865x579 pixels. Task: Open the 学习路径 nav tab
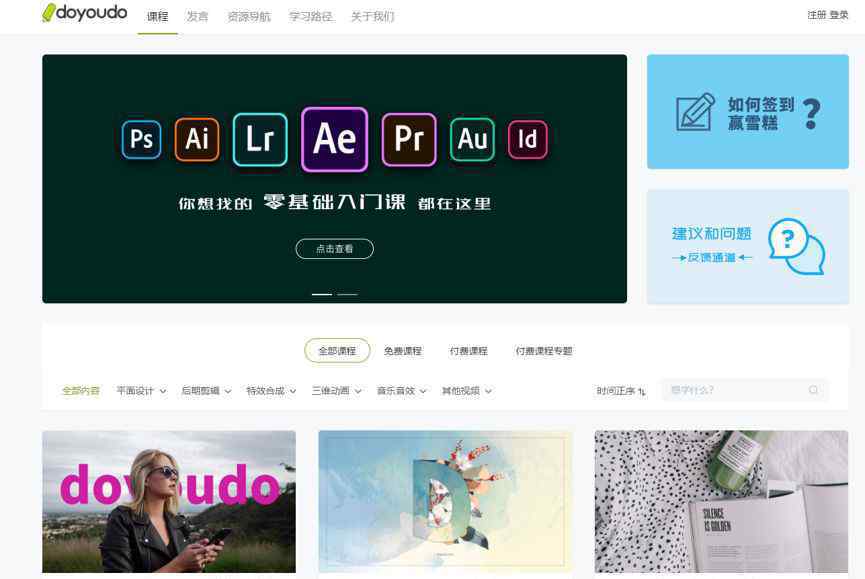point(311,17)
